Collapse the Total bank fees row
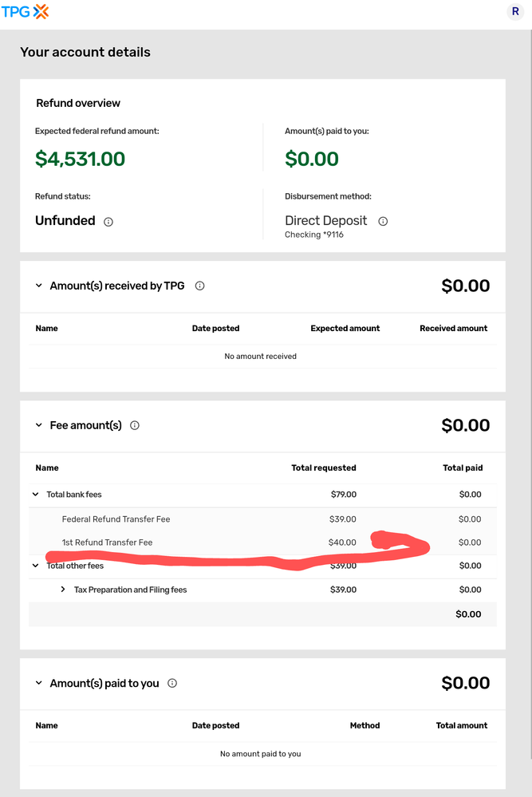 pos(36,495)
